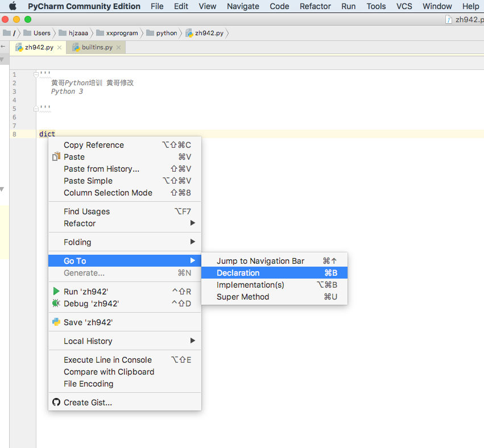Expand the Folding submenu
This screenshot has width=484, height=448.
[125, 242]
